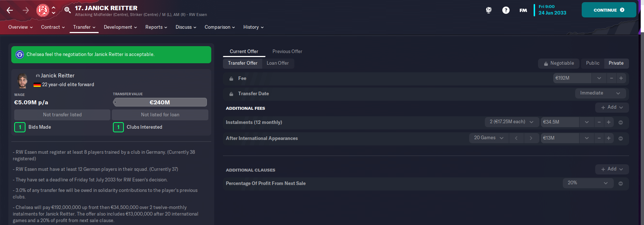Image resolution: width=644 pixels, height=225 pixels.
Task: Click the Fee amount input field
Action: pos(572,78)
